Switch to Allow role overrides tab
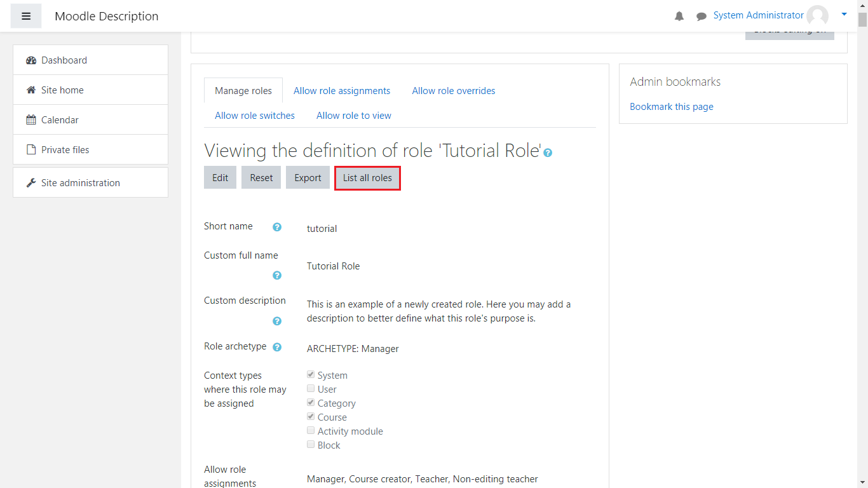The image size is (868, 488). click(x=454, y=91)
